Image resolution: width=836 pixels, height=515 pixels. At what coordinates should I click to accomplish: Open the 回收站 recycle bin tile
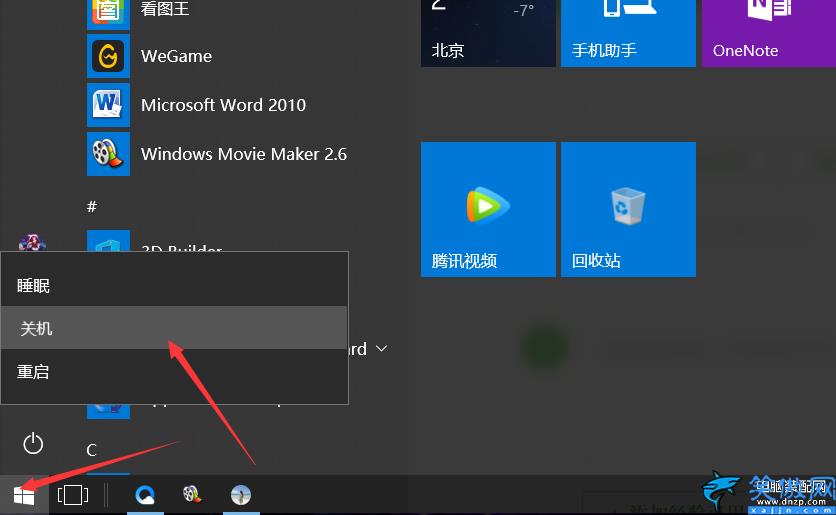point(628,209)
